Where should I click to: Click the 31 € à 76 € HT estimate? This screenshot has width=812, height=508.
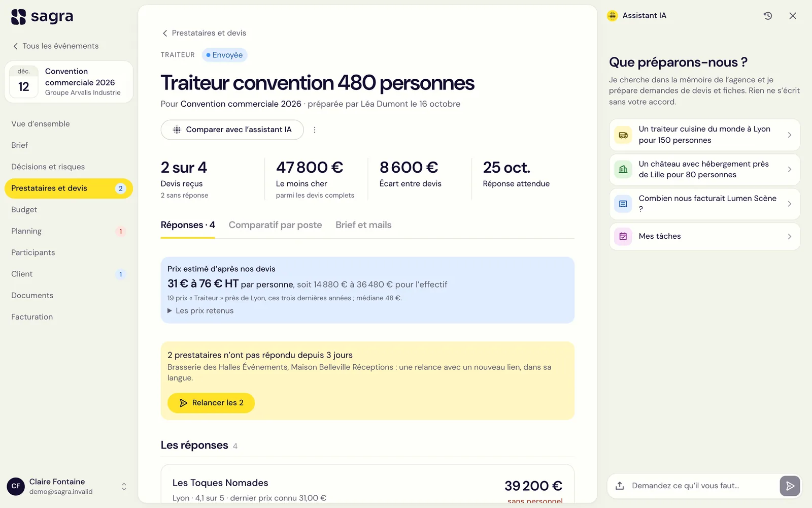[x=203, y=284]
